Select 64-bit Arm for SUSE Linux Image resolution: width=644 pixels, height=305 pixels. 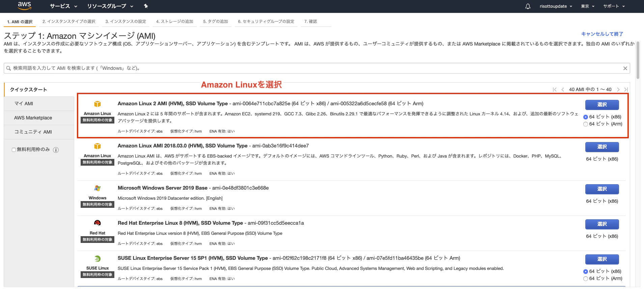(x=586, y=279)
